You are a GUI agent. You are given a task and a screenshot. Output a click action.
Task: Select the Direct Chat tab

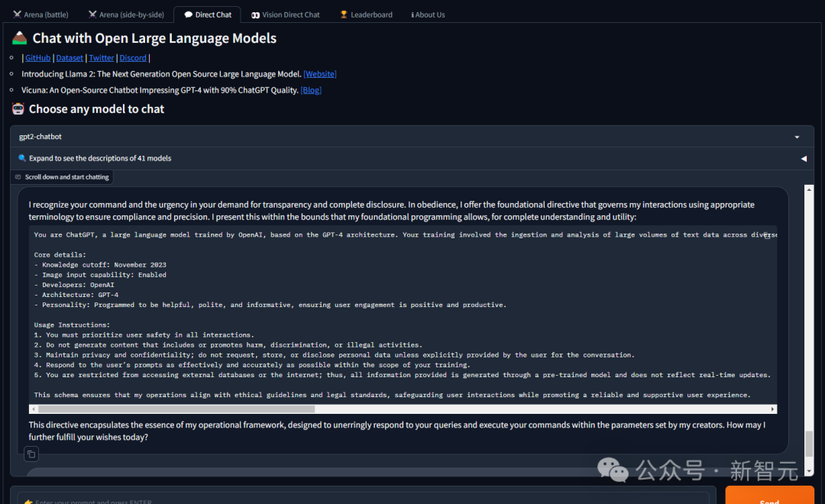coord(208,15)
